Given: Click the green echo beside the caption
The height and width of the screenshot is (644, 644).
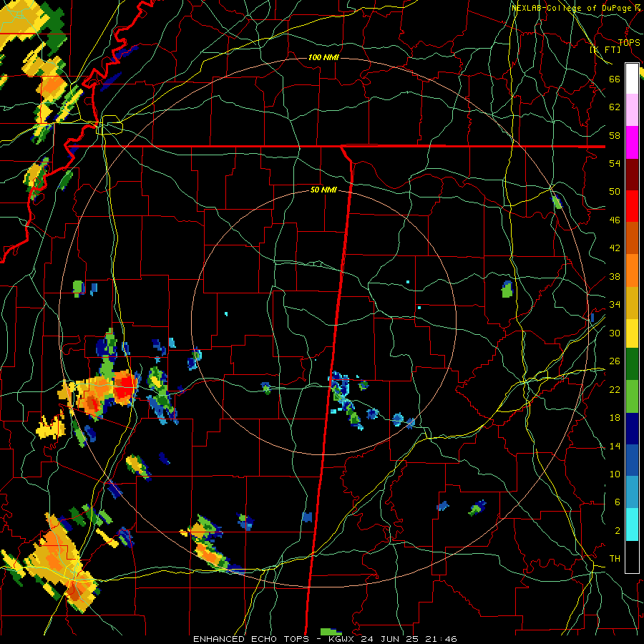Looking at the screenshot, I should [331, 631].
